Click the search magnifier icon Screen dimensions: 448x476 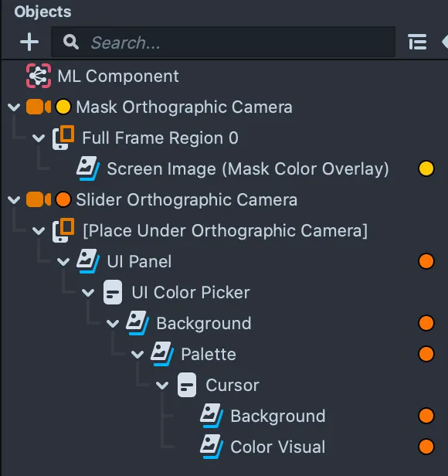tap(71, 42)
